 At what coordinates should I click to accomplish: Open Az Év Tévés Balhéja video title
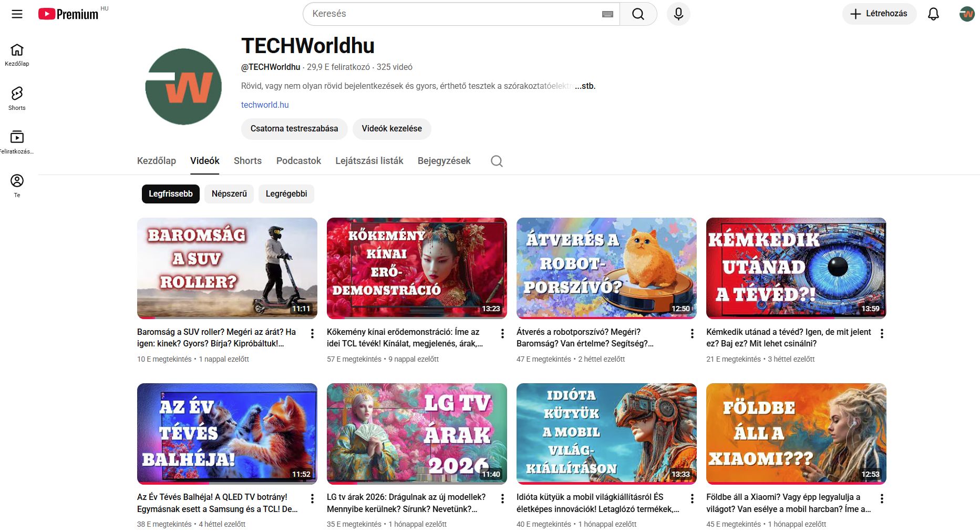tap(217, 503)
